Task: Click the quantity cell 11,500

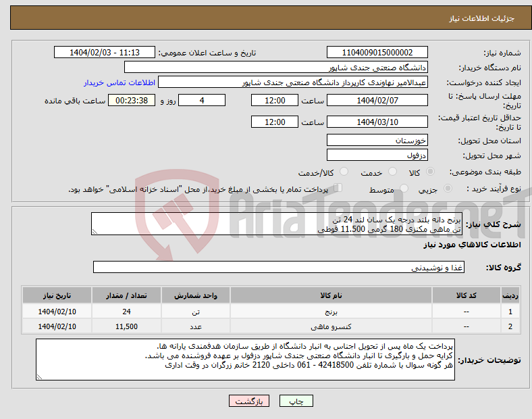Action: coord(126,326)
